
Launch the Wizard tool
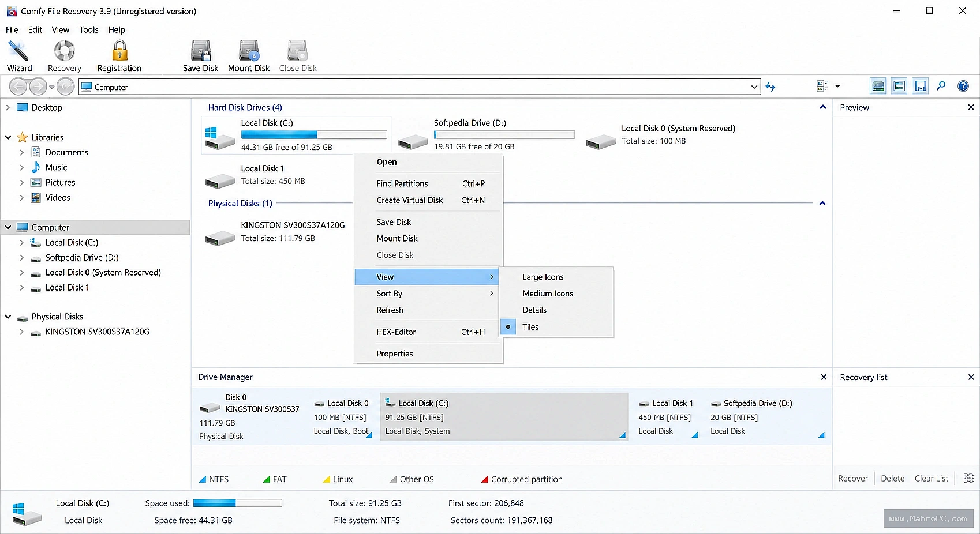[19, 56]
